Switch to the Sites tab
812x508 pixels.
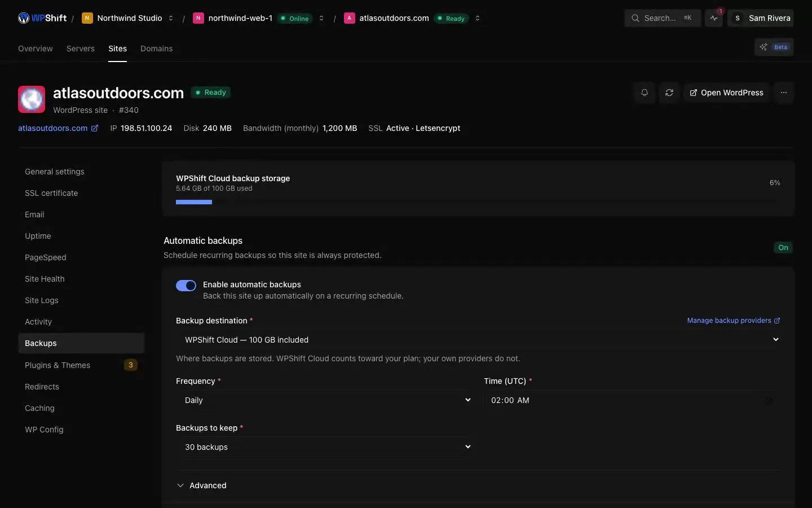117,49
